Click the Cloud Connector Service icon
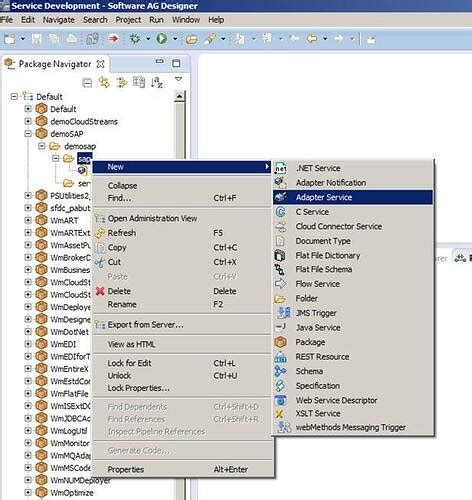The image size is (472, 500). pyautogui.click(x=281, y=226)
